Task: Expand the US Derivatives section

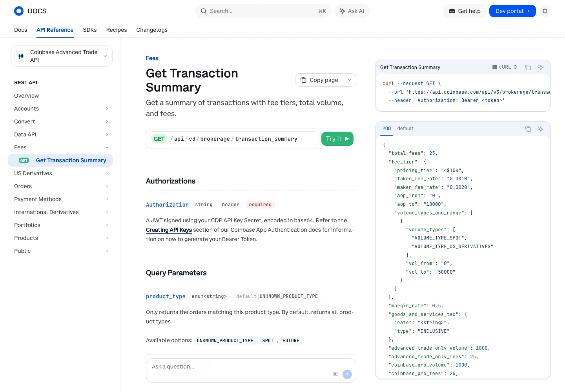Action: click(62, 173)
